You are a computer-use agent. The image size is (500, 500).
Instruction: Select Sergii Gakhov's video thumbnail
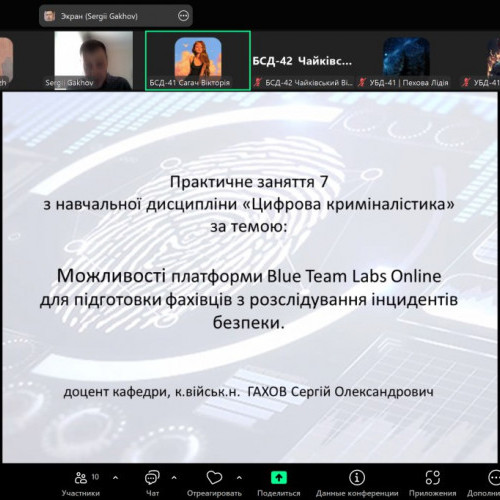pyautogui.click(x=94, y=60)
